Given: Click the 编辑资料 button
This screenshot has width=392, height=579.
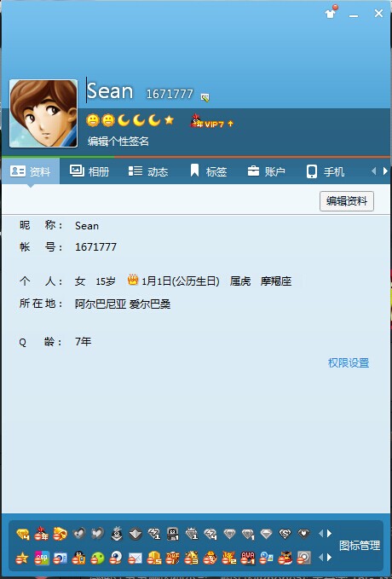Looking at the screenshot, I should click(347, 201).
